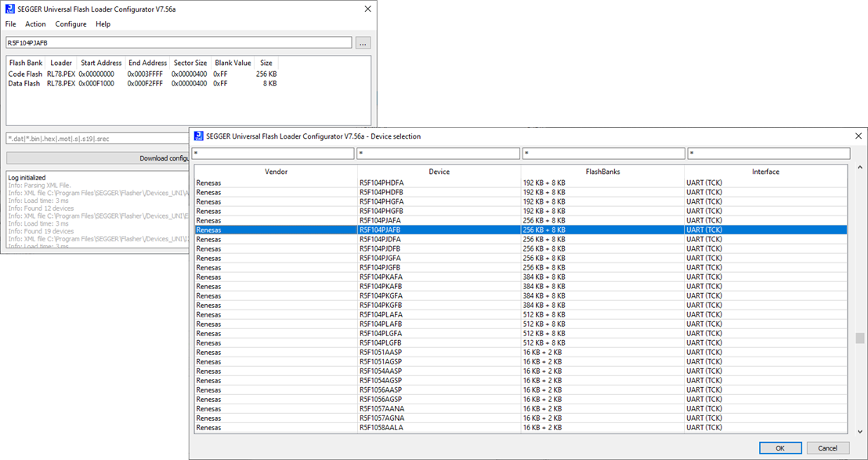Select device R5F104PHDFB
This screenshot has width=868, height=460.
point(521,192)
